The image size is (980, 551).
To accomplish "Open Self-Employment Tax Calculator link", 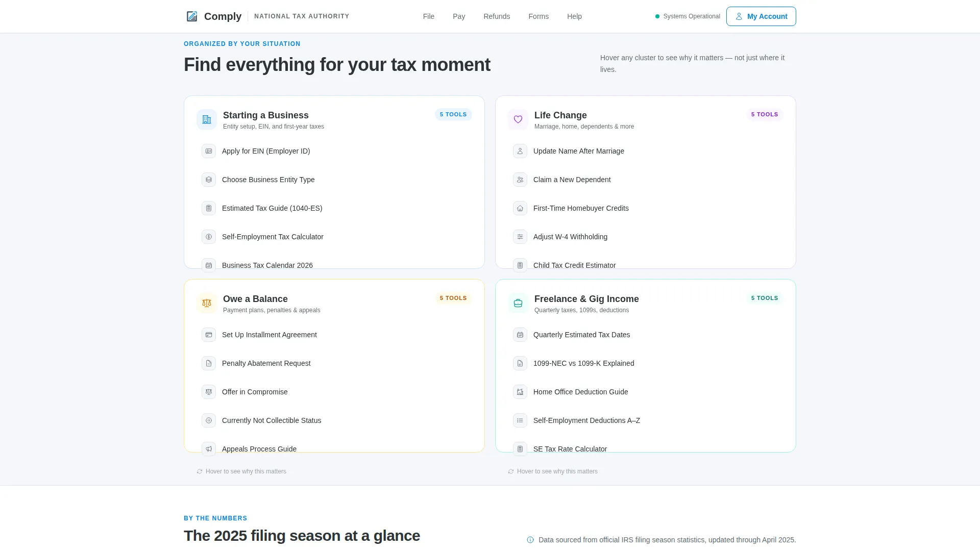I will coord(334,237).
